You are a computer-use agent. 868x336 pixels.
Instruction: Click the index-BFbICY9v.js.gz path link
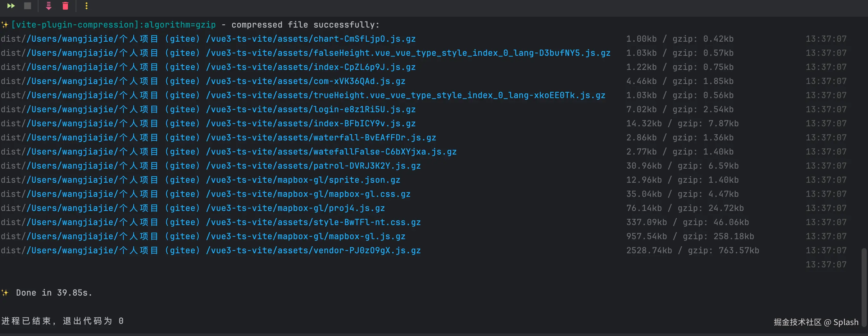[221, 124]
